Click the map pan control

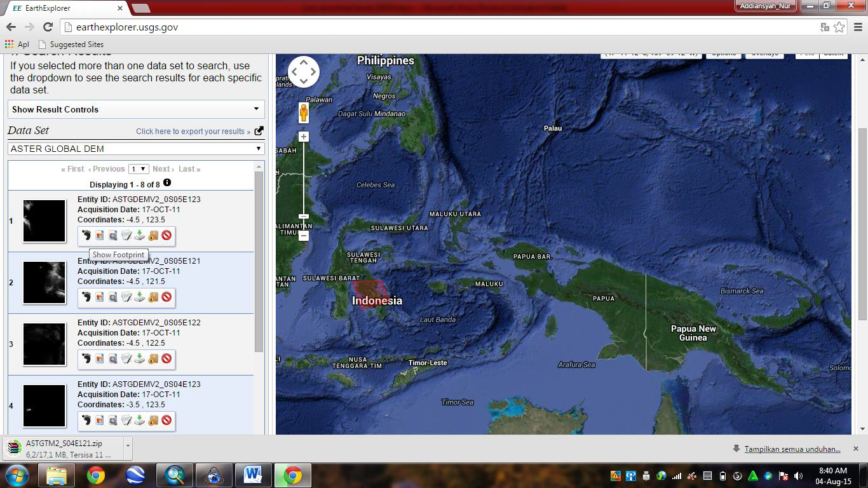[303, 71]
